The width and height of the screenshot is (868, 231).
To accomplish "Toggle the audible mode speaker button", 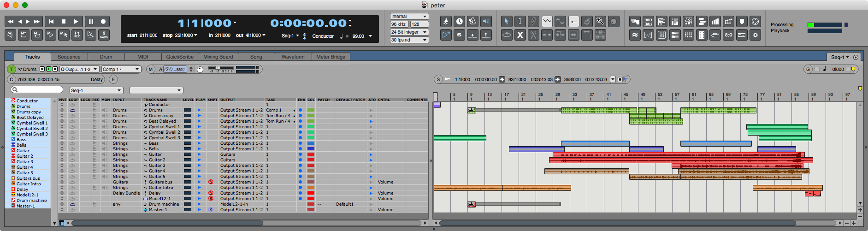I will 486,21.
